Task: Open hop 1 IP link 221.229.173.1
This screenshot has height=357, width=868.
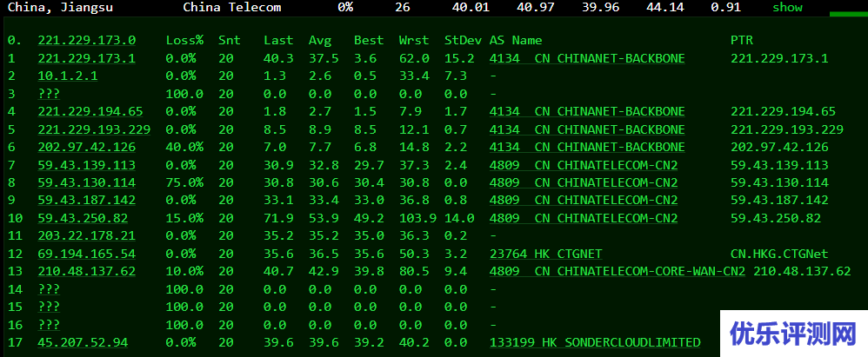Action: point(86,58)
